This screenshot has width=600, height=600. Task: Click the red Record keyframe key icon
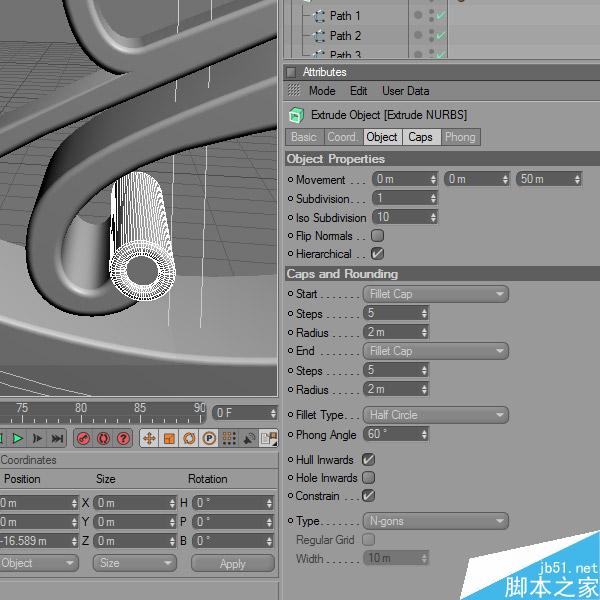(83, 438)
